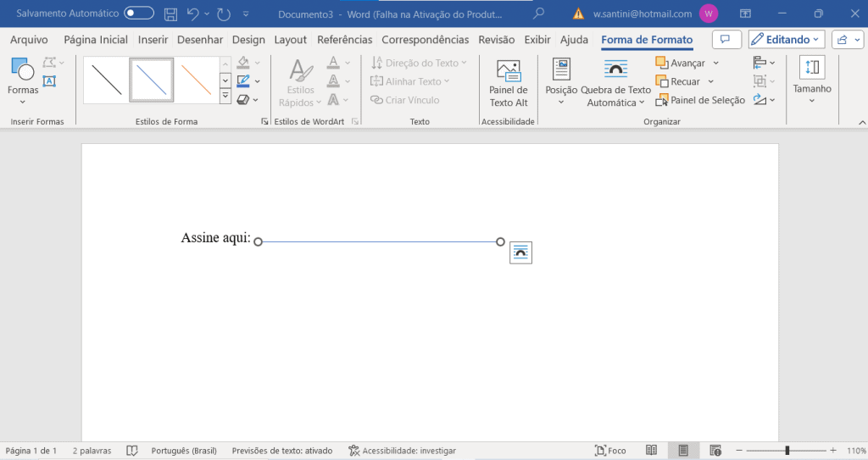The width and height of the screenshot is (868, 460).
Task: Toggle the Salvamento Automático switch
Action: click(139, 14)
